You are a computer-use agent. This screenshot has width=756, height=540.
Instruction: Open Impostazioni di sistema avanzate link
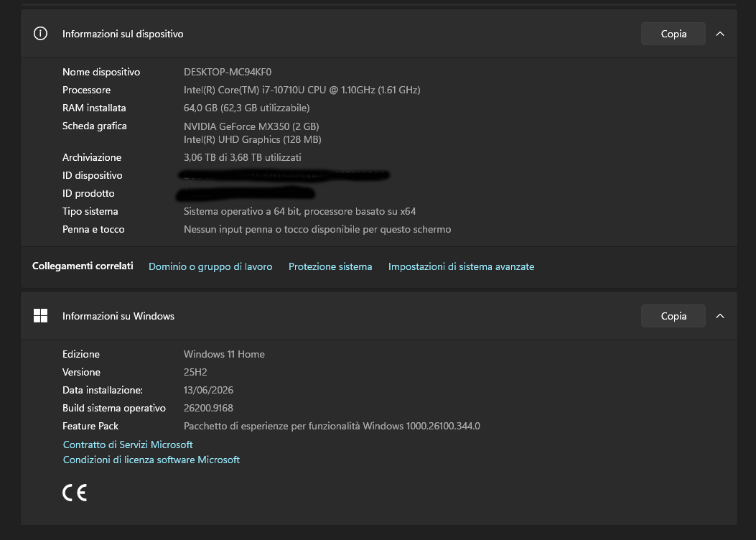click(461, 266)
